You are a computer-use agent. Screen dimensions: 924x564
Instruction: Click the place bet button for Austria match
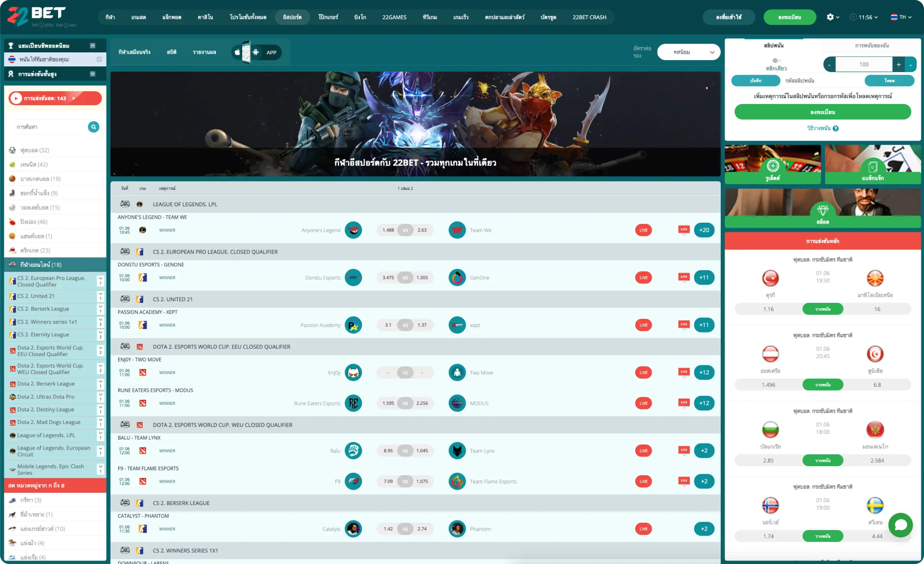[823, 384]
